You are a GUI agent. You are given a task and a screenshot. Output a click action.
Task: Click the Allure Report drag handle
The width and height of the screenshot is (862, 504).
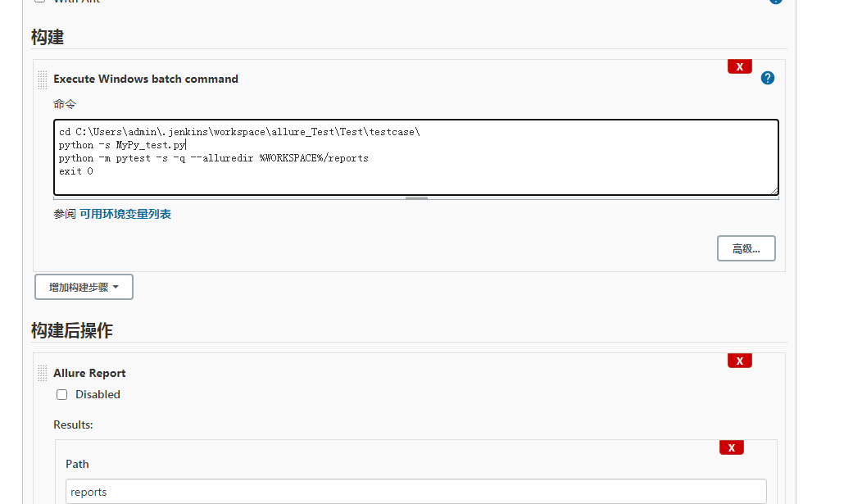[43, 373]
